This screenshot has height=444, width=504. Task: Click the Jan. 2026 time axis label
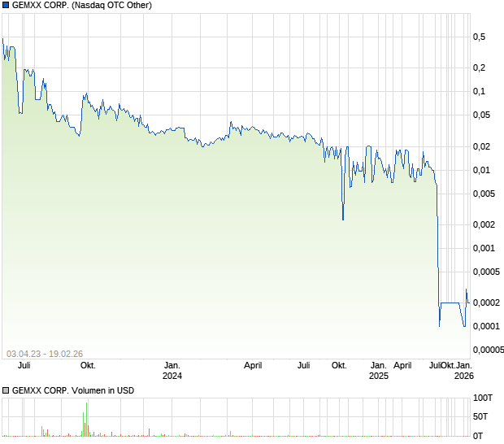pos(464,371)
